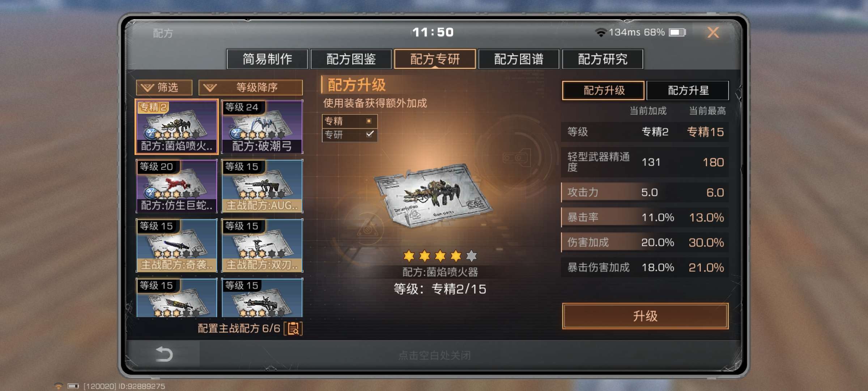The width and height of the screenshot is (868, 391).
Task: Click the 升级 upgrade button
Action: click(645, 316)
